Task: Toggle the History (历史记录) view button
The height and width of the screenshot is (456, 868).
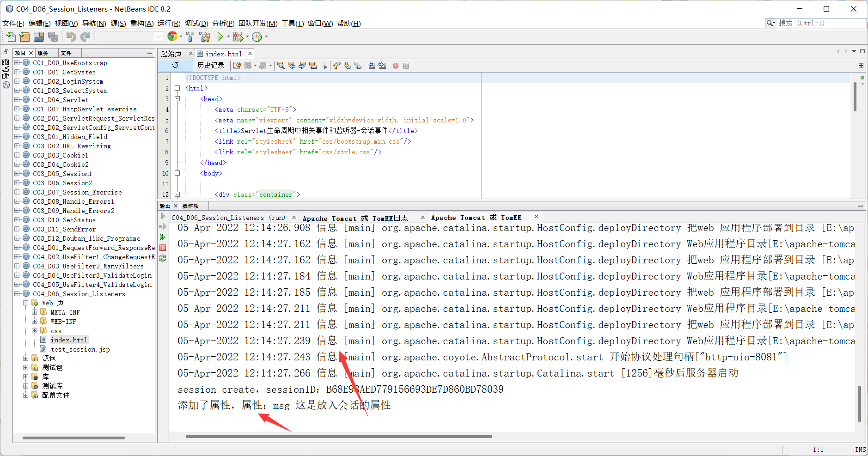Action: (211, 66)
